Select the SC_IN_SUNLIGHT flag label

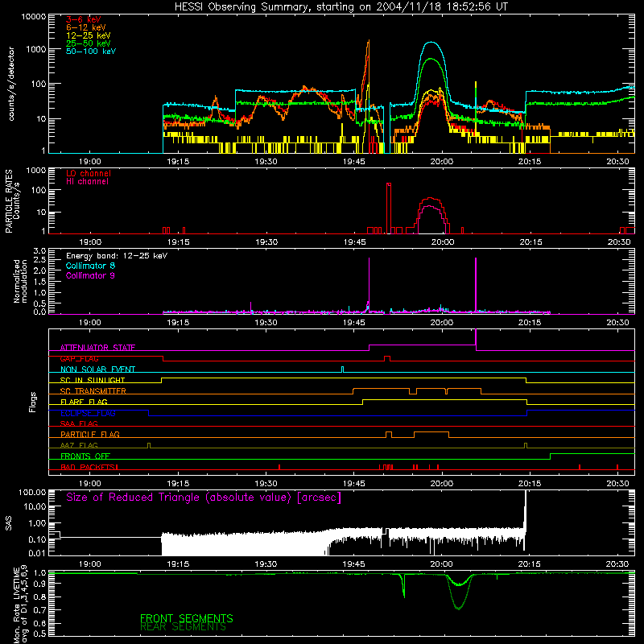[x=93, y=380]
